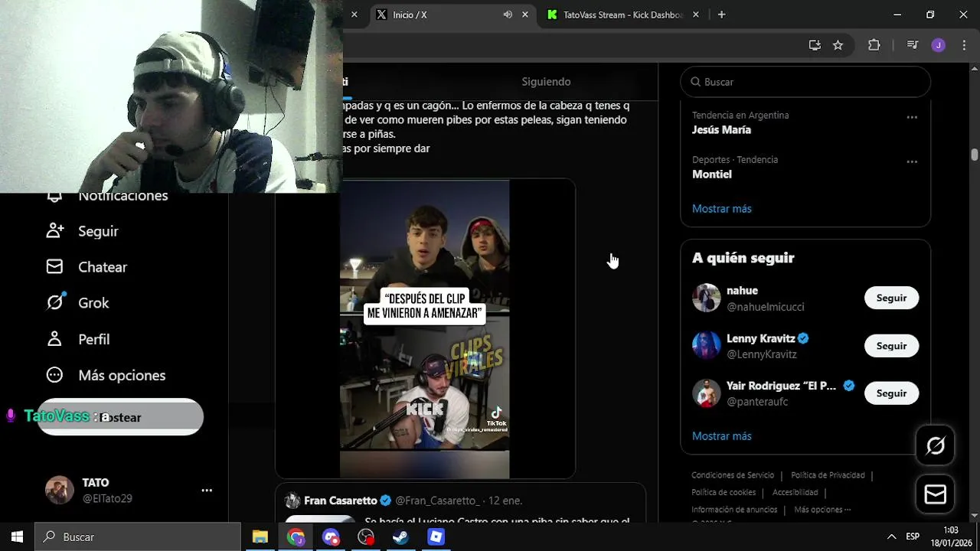Open the Chrome extensions puzzle icon
This screenshot has height=551, width=980.
click(874, 45)
